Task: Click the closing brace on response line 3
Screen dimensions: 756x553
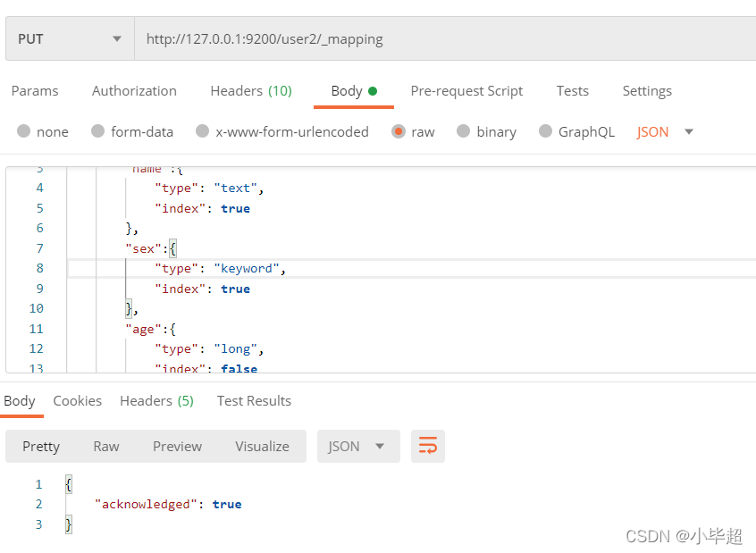Action: 69,524
